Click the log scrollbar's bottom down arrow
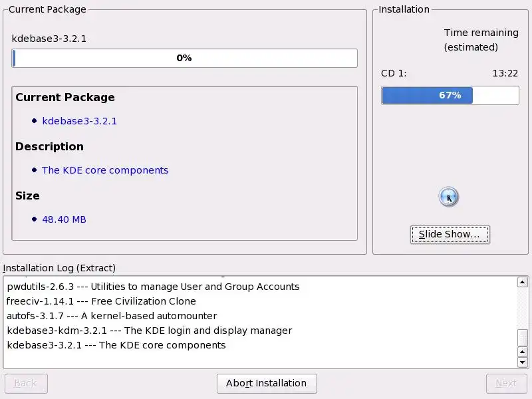Image resolution: width=532 pixels, height=399 pixels. [522, 362]
